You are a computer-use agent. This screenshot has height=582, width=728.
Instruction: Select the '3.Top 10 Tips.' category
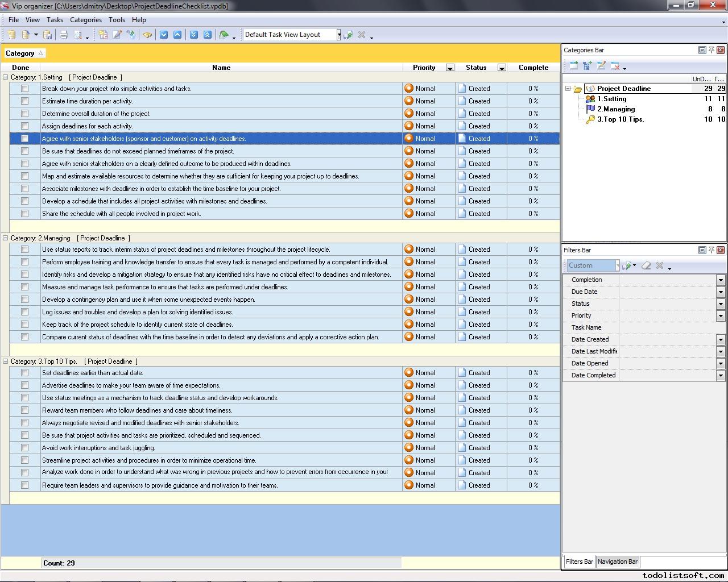pos(620,119)
